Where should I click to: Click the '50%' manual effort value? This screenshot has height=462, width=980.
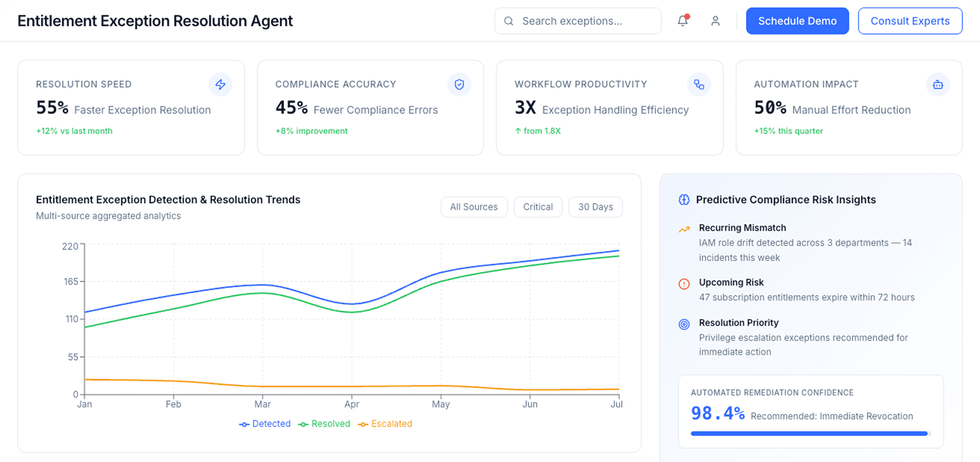[770, 108]
